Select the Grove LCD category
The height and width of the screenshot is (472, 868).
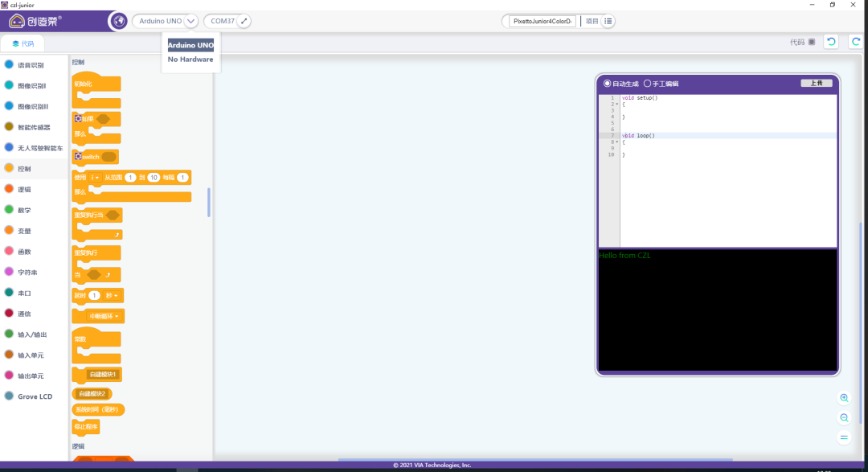click(34, 396)
